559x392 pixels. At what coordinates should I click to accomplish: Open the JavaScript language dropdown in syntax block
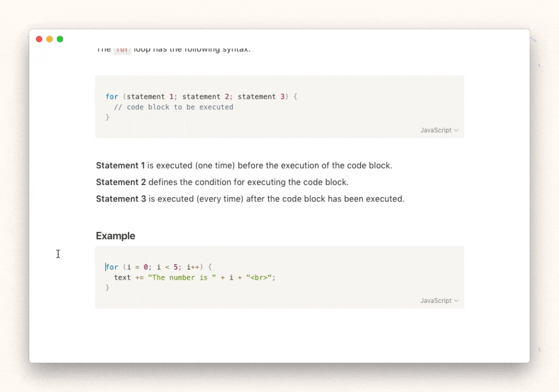coord(439,130)
